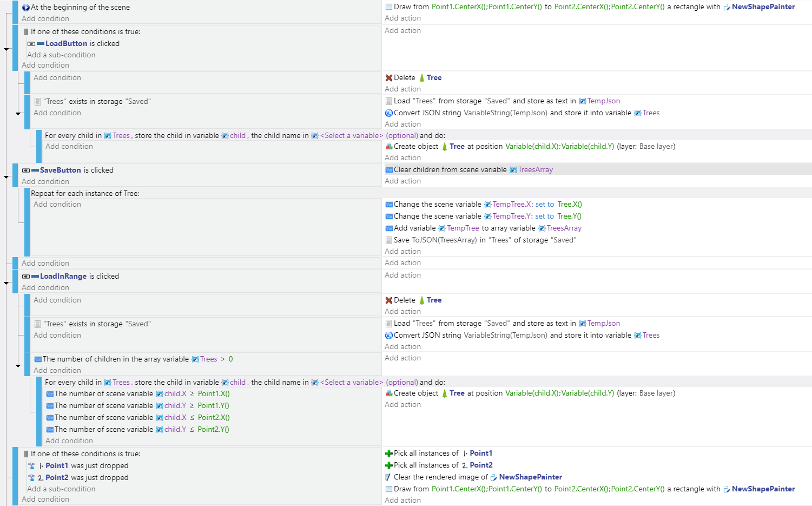Select "Repeat for each instance of Tree" event header
Viewport: 812px width, 506px height.
pyautogui.click(x=85, y=193)
